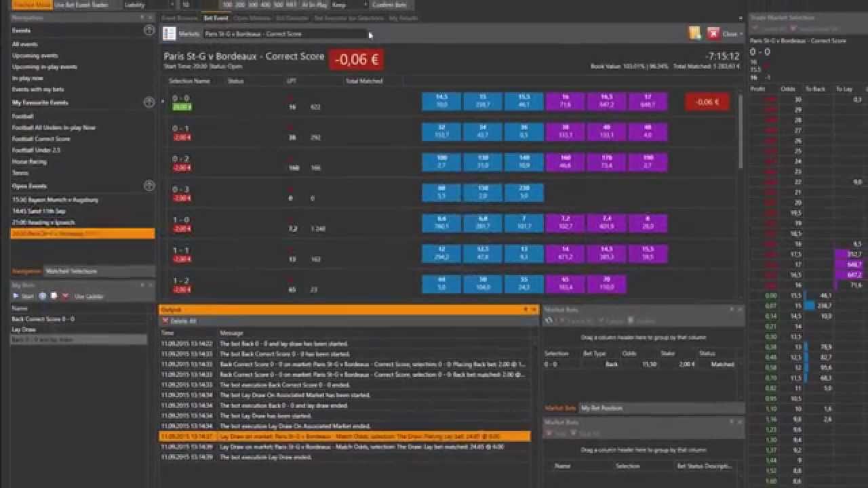Toggle Practice Mode button
This screenshot has width=868, height=488.
click(x=31, y=4)
